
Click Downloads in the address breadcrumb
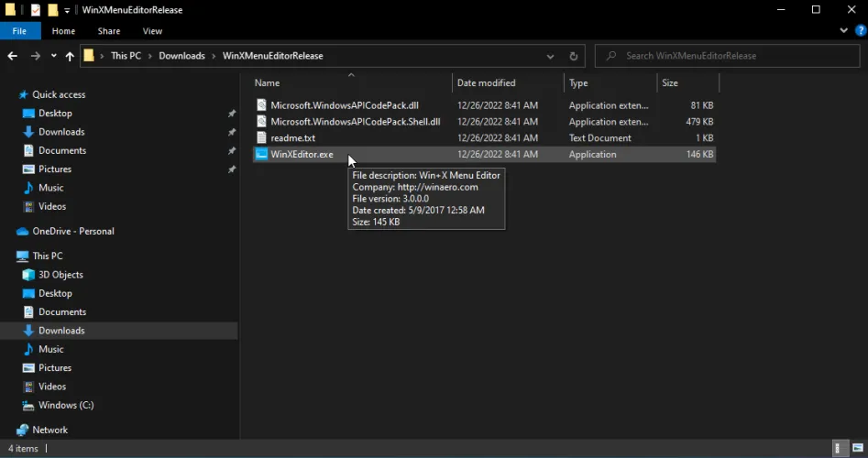click(181, 56)
